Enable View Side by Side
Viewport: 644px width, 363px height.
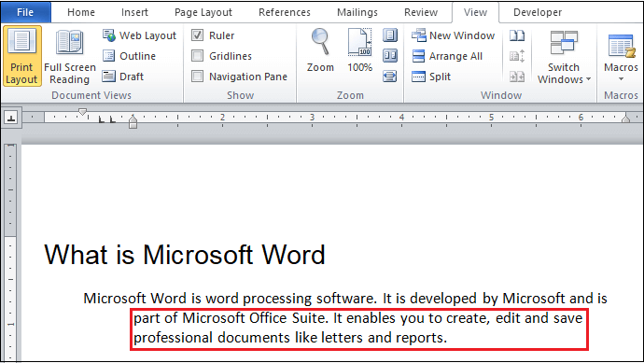click(x=517, y=35)
